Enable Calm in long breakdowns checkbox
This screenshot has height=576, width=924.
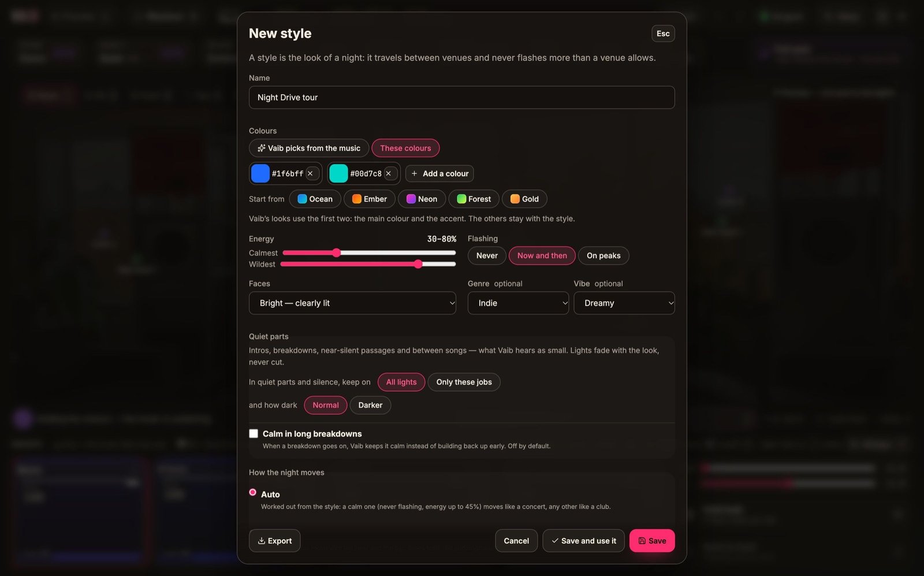tap(254, 433)
